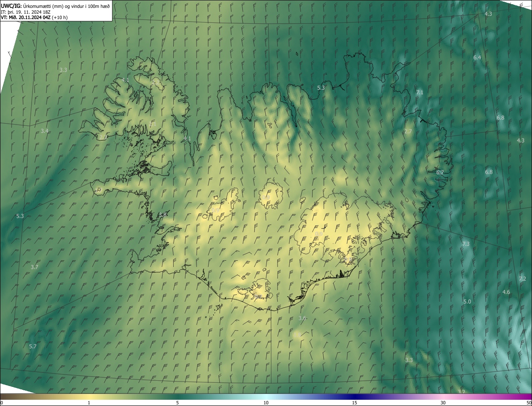The image size is (532, 406).
Task: Click the map value '4.6' in the southeast ocean
Action: point(506,292)
